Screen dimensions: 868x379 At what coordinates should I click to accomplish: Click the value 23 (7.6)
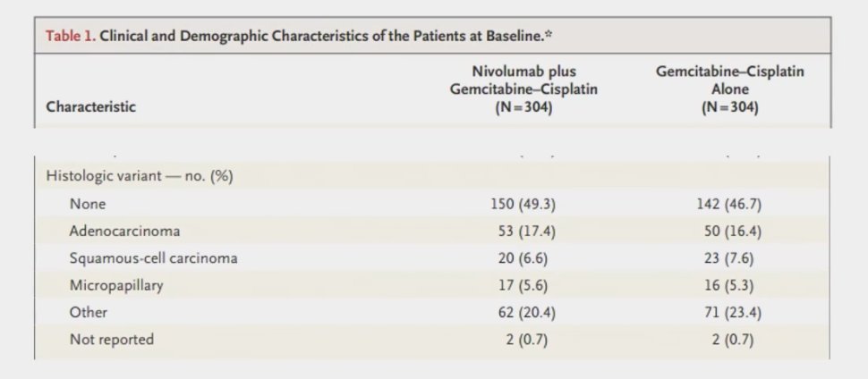click(x=729, y=258)
